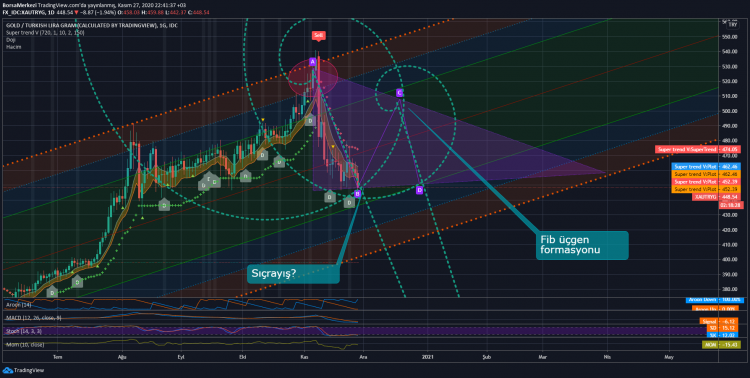
Task: Select the Hacim indicator legend
Action: (13, 47)
